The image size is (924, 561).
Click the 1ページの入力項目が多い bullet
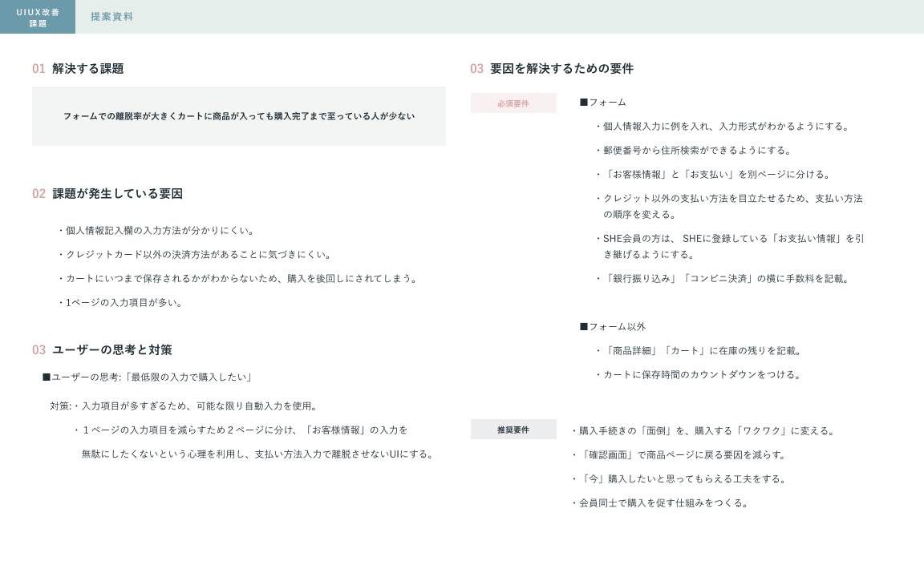click(120, 303)
